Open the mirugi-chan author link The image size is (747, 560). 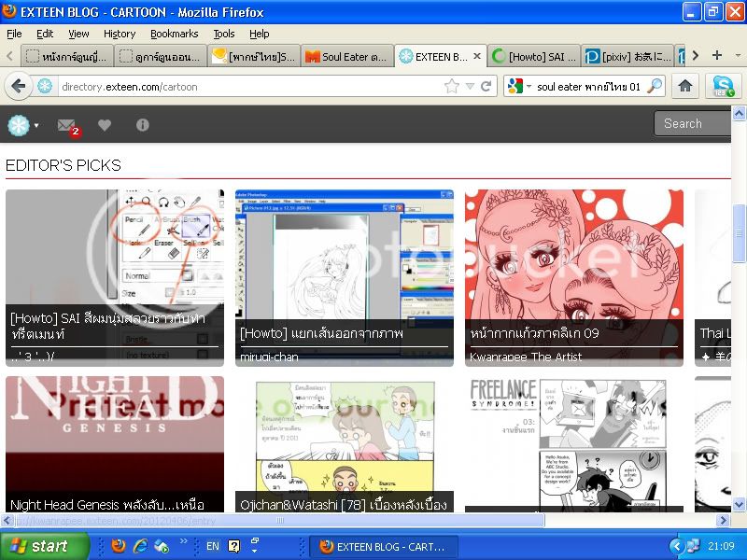(x=269, y=357)
